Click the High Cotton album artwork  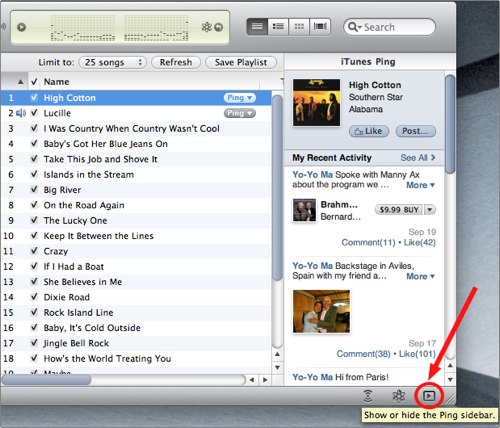316,102
